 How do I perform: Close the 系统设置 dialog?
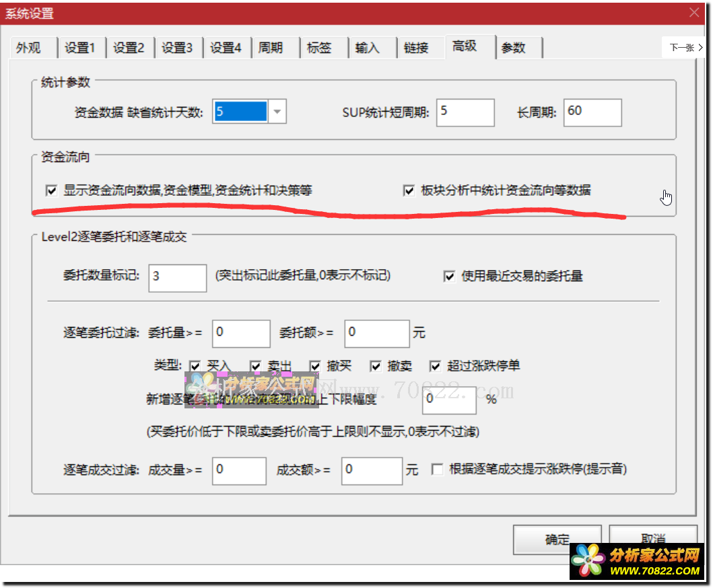coord(694,12)
